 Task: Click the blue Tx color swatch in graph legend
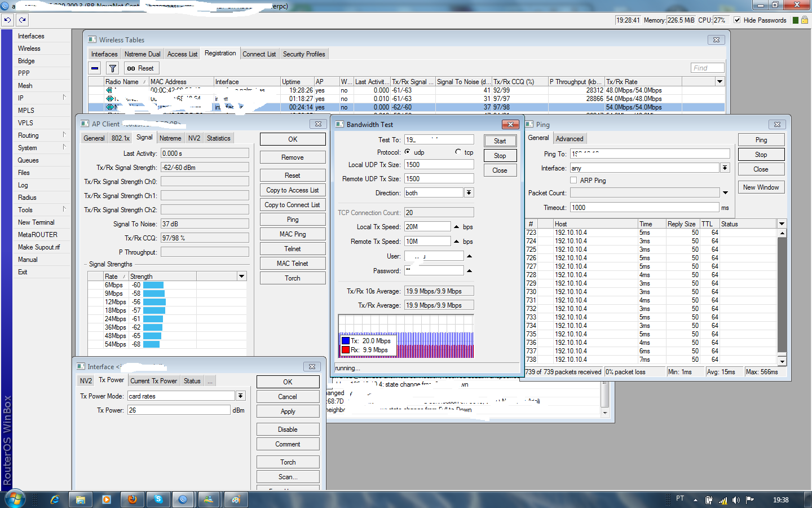(x=346, y=340)
